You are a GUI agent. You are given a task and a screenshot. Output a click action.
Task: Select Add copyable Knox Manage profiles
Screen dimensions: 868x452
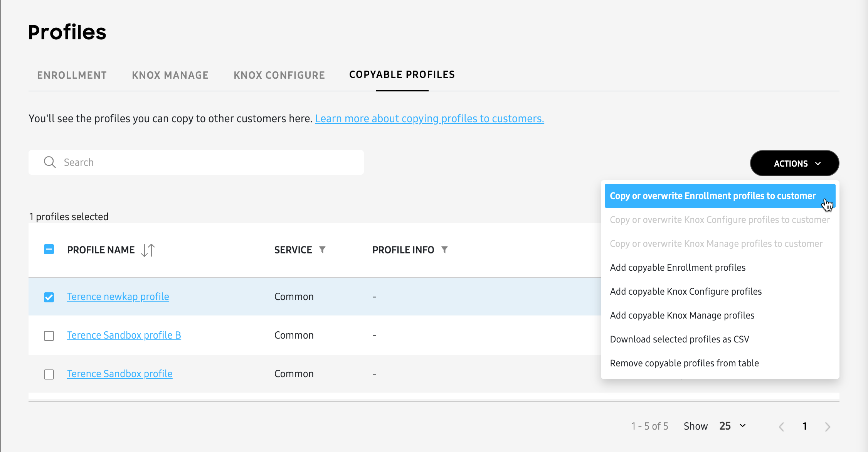(720, 315)
